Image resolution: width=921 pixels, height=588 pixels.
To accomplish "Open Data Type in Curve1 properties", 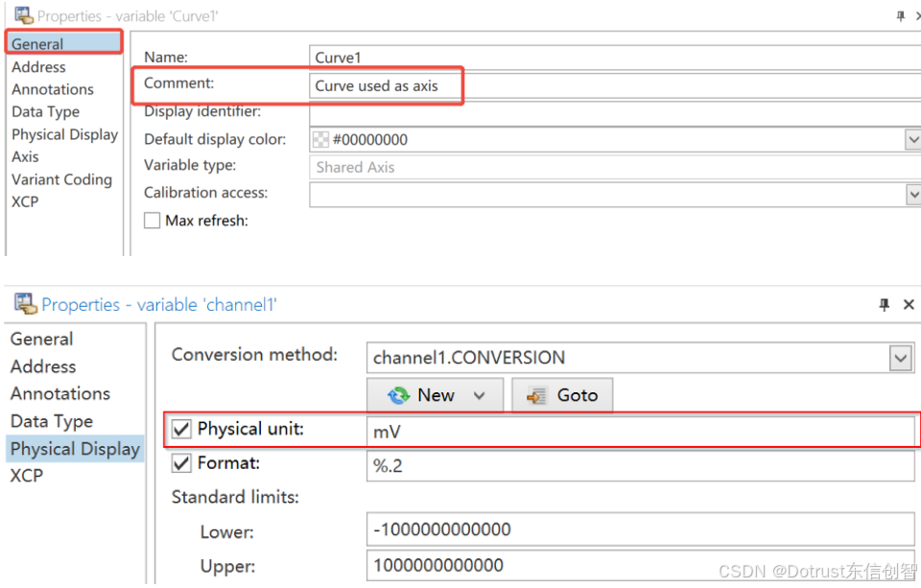I will coord(46,111).
